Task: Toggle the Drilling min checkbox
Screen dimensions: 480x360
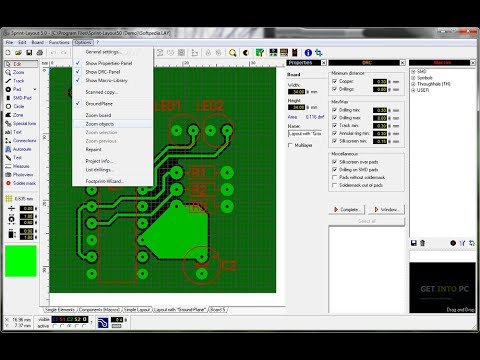Action: point(334,110)
